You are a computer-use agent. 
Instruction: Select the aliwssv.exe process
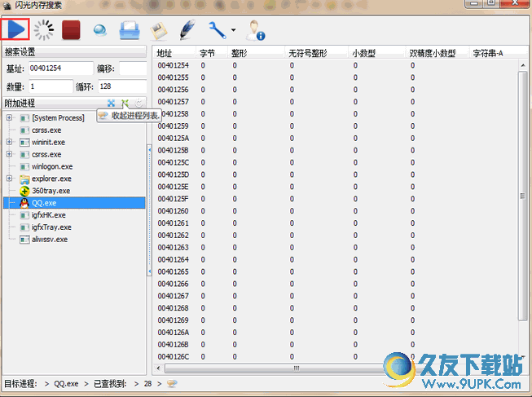click(50, 240)
